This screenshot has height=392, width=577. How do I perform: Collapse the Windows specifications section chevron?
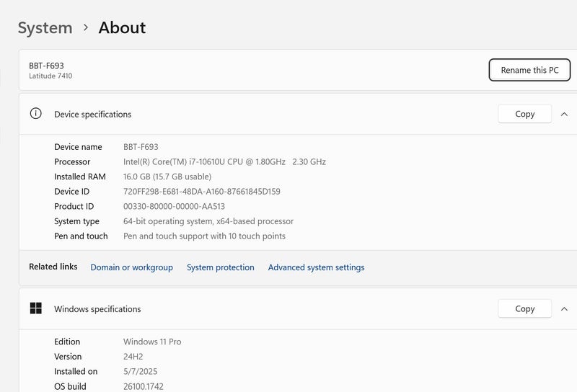click(564, 308)
